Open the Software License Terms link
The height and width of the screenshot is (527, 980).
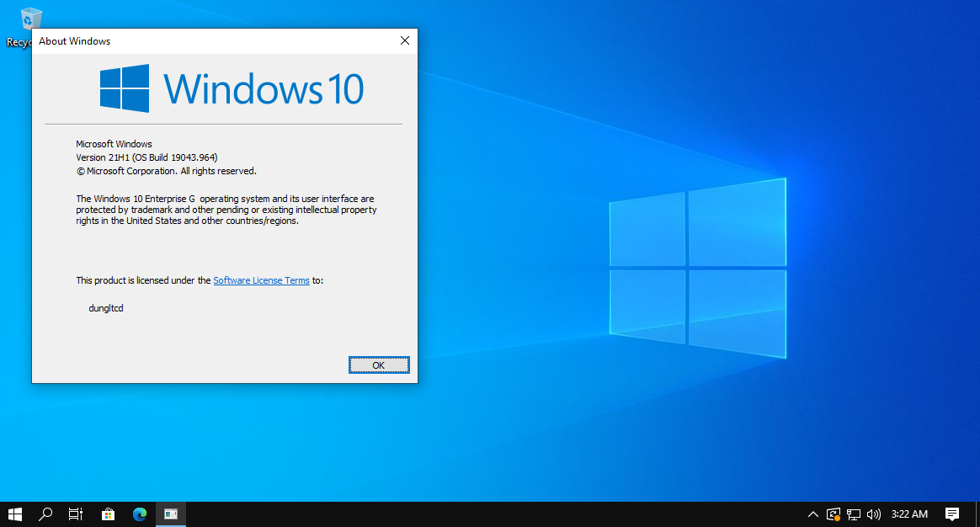pos(261,280)
